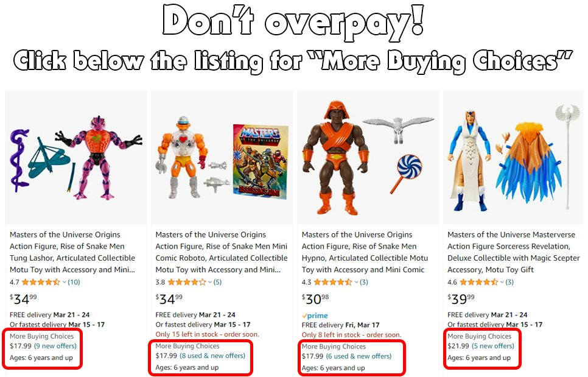588x377 pixels.
Task: View the 10 reviews for Tung Lashor
Action: click(74, 282)
